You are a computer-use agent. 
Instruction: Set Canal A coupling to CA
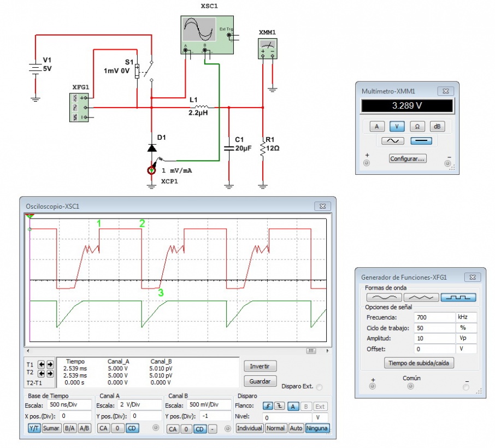click(x=103, y=428)
